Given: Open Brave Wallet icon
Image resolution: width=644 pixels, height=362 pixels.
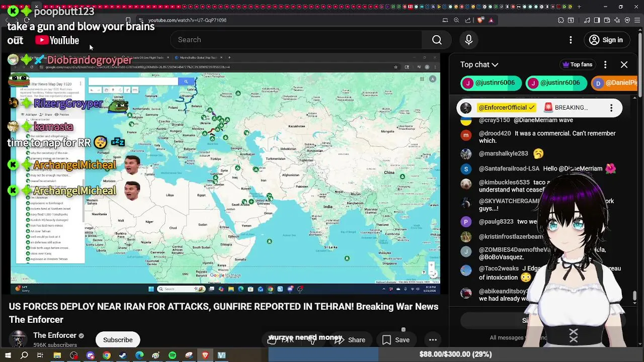Looking at the screenshot, I should tap(607, 20).
